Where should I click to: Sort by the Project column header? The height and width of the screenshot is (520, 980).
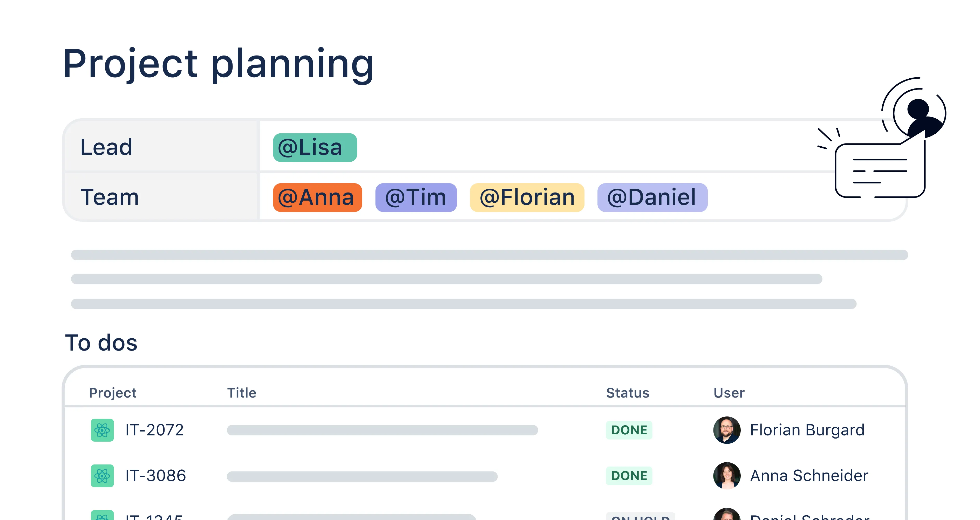(x=113, y=393)
